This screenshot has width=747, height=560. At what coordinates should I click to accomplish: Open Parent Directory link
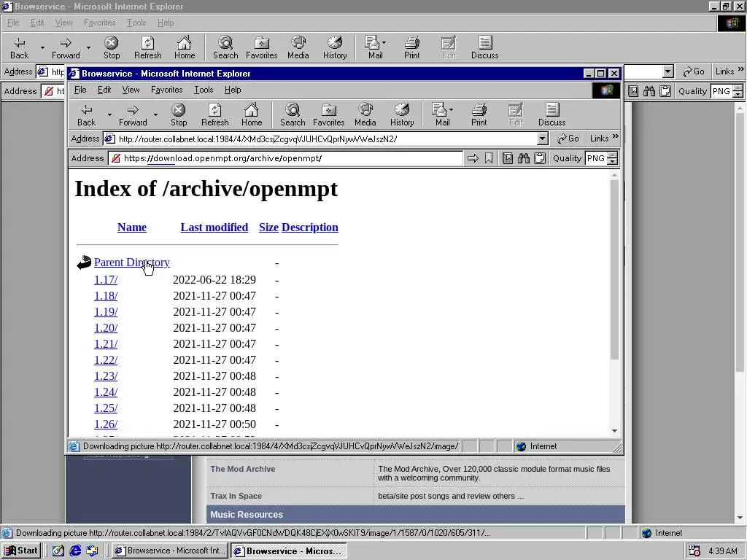point(132,262)
